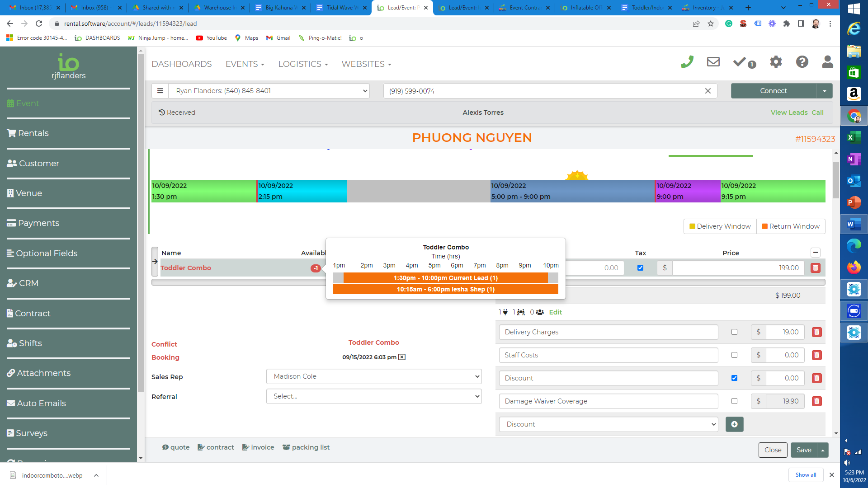Enable tax on Delivery Charges
Image resolution: width=868 pixels, height=488 pixels.
coord(734,332)
